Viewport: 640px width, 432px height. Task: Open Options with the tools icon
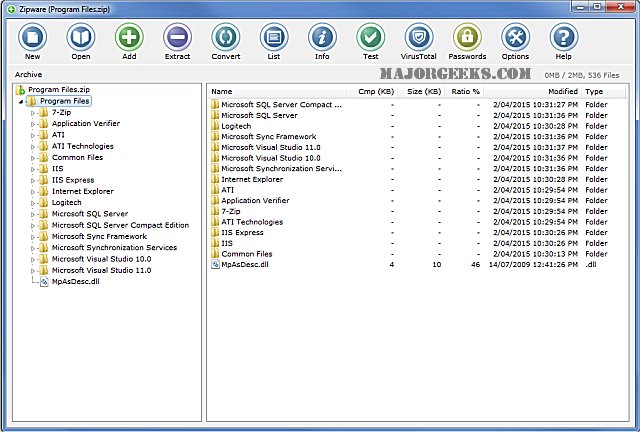(x=516, y=38)
